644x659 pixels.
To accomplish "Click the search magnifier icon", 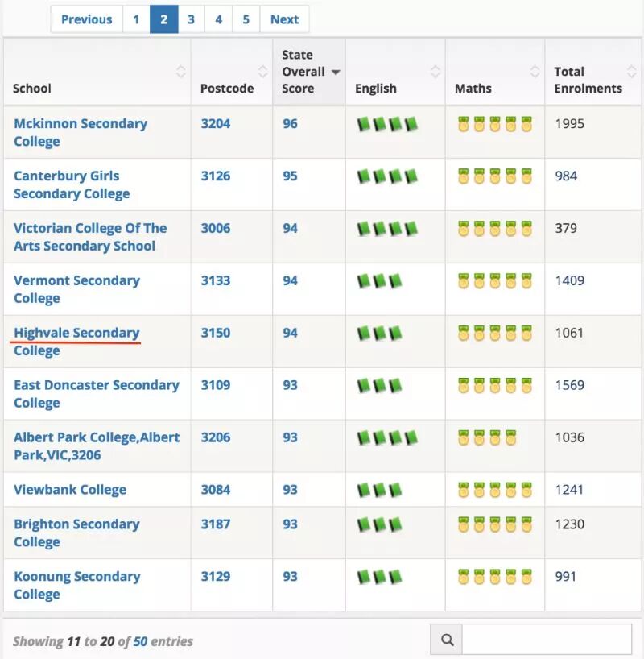I will (447, 640).
